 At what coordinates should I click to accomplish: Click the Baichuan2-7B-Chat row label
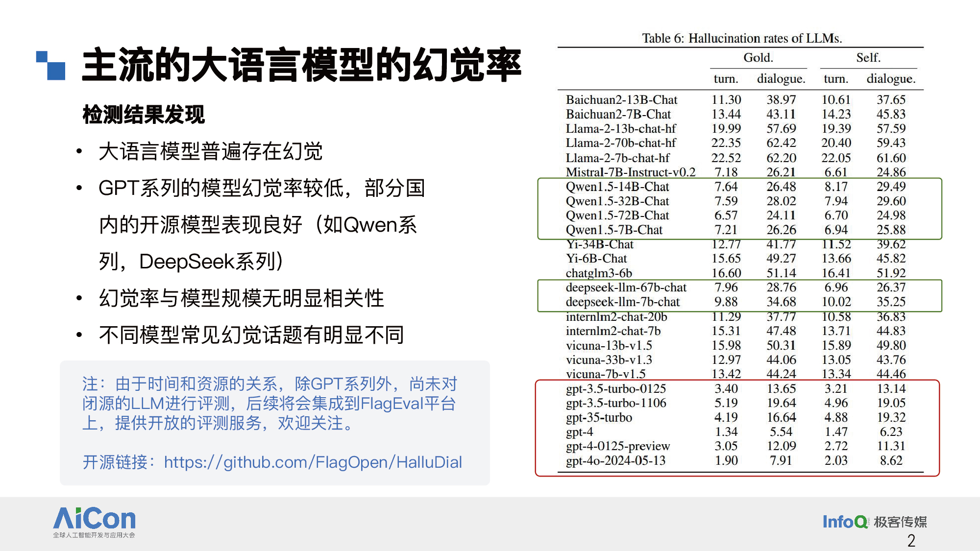coord(618,114)
